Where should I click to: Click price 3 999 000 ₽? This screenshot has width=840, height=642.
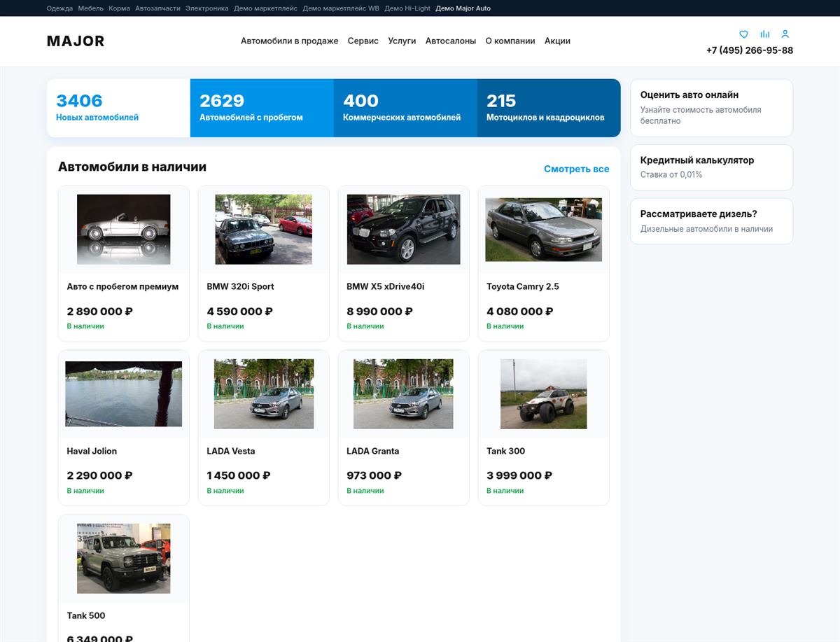click(x=519, y=476)
